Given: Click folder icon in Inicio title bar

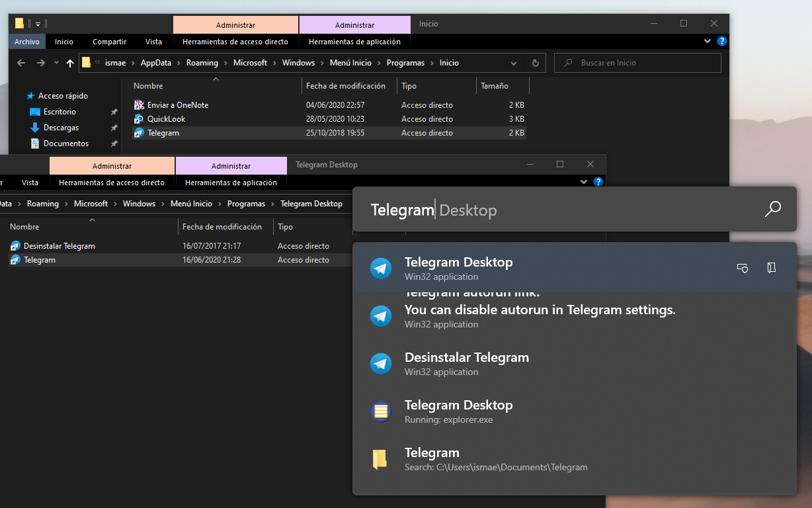Looking at the screenshot, I should [x=20, y=23].
